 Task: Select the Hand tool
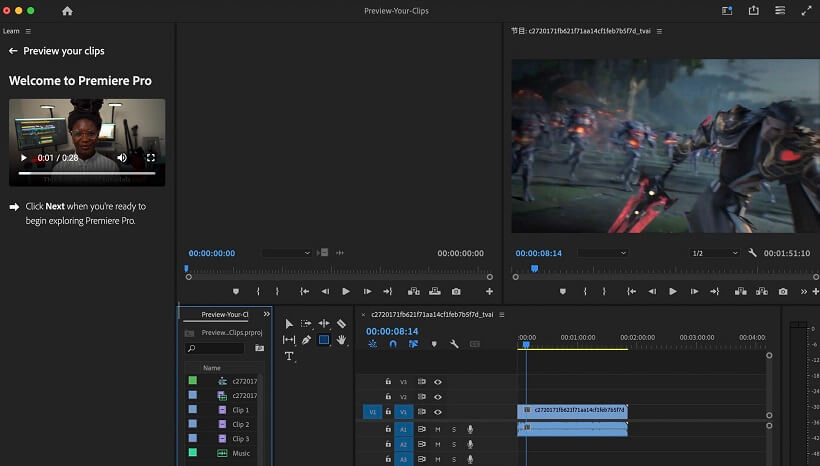[341, 340]
